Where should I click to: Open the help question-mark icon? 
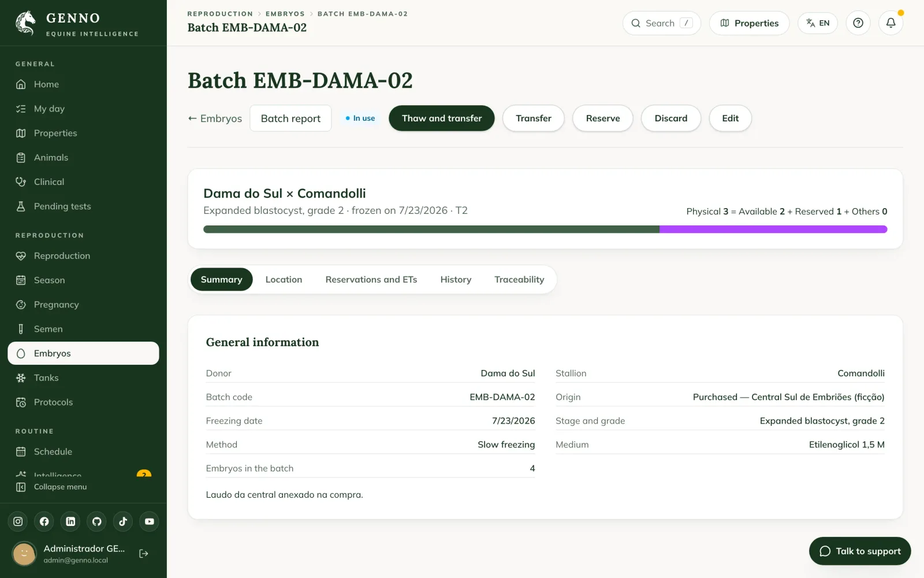(x=858, y=23)
